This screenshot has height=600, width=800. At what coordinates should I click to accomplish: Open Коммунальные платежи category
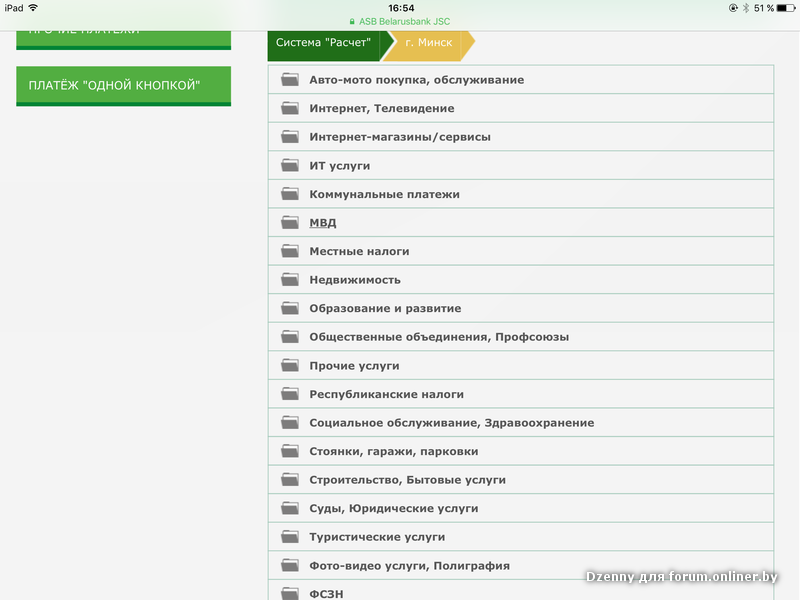521,194
